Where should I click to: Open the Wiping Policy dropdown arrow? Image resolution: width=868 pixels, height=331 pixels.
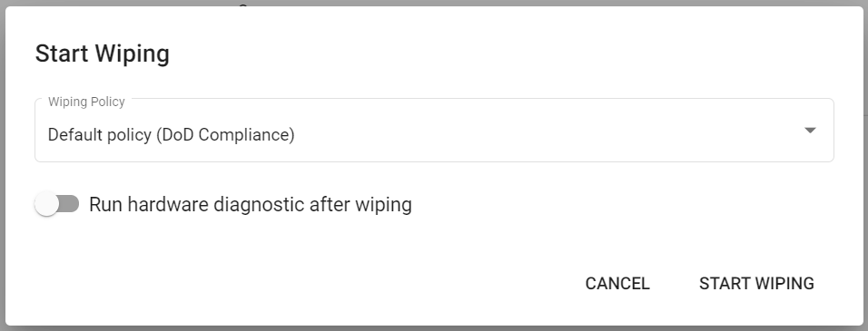coord(810,131)
